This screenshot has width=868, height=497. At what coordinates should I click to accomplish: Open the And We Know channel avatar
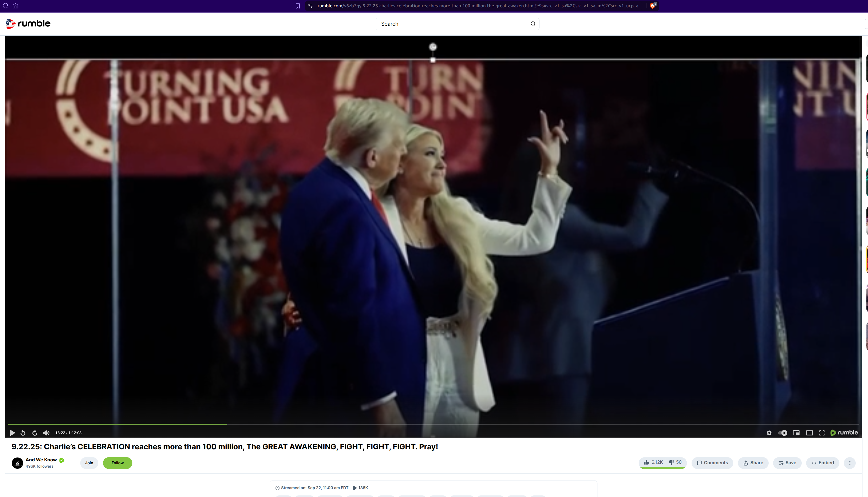point(17,463)
